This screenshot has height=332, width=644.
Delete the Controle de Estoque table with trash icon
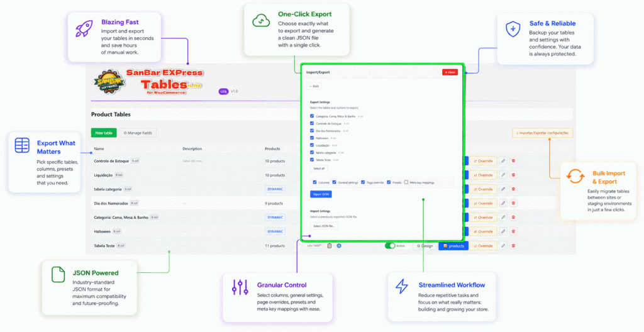(513, 161)
